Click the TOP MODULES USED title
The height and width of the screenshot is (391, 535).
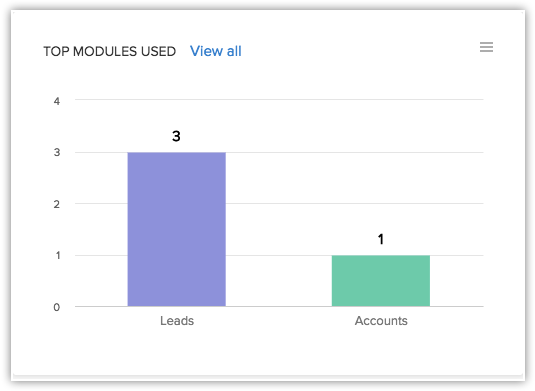point(110,52)
